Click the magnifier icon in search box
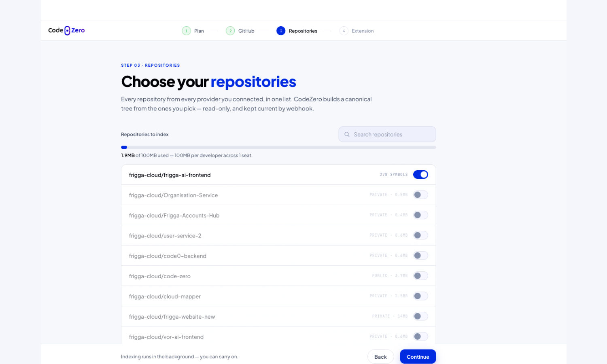The width and height of the screenshot is (607, 364). pos(347,134)
